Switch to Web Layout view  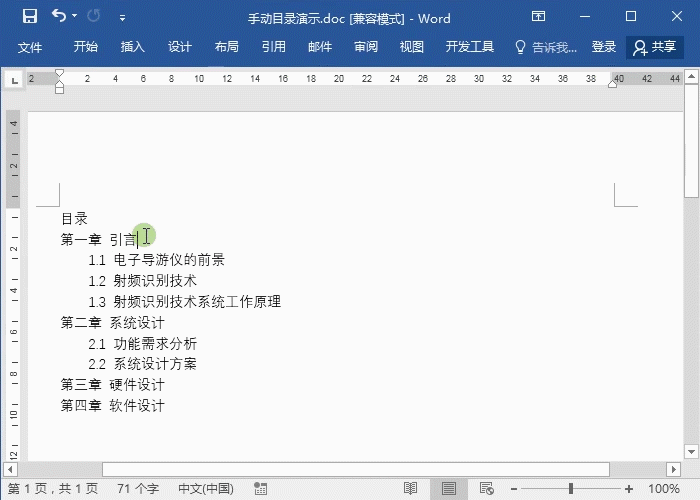[x=487, y=489]
